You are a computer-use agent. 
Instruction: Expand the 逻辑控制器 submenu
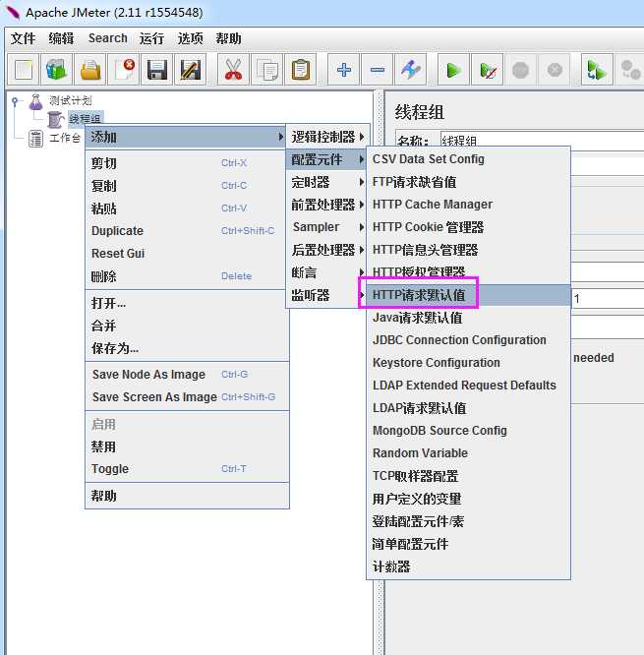327,137
